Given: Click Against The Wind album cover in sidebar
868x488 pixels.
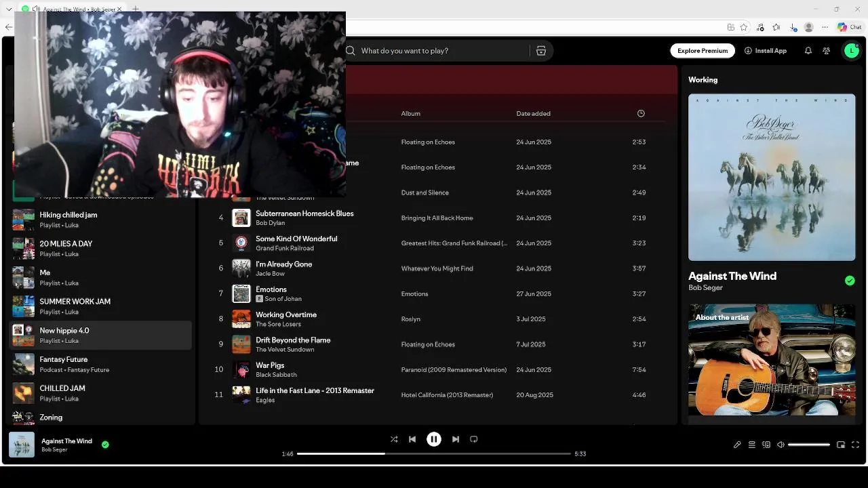Looking at the screenshot, I should pos(772,177).
